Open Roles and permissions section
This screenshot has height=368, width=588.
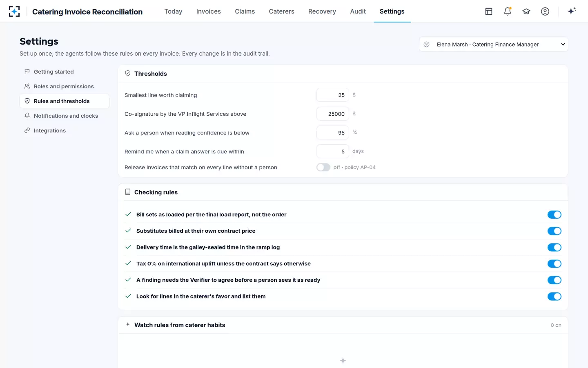65,86
